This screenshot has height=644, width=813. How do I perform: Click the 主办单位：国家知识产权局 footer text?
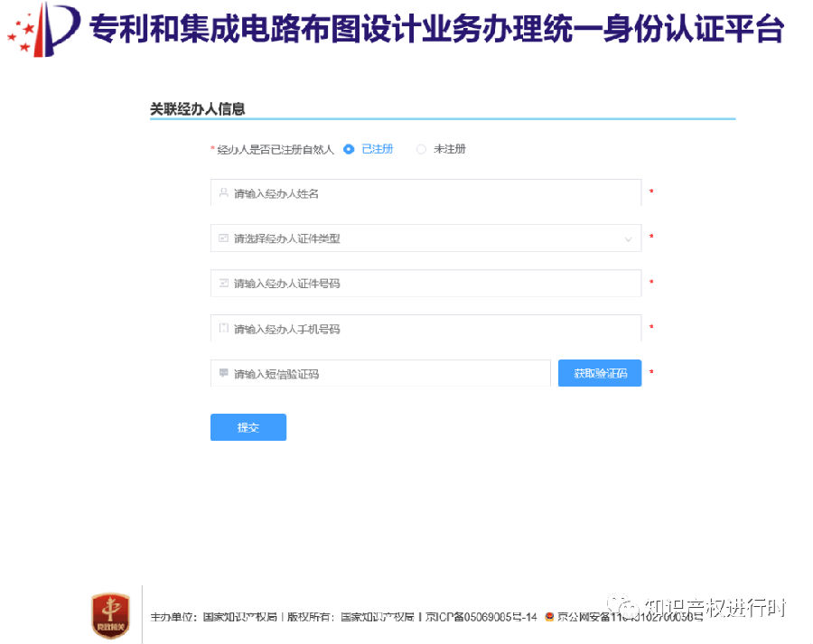pyautogui.click(x=213, y=617)
